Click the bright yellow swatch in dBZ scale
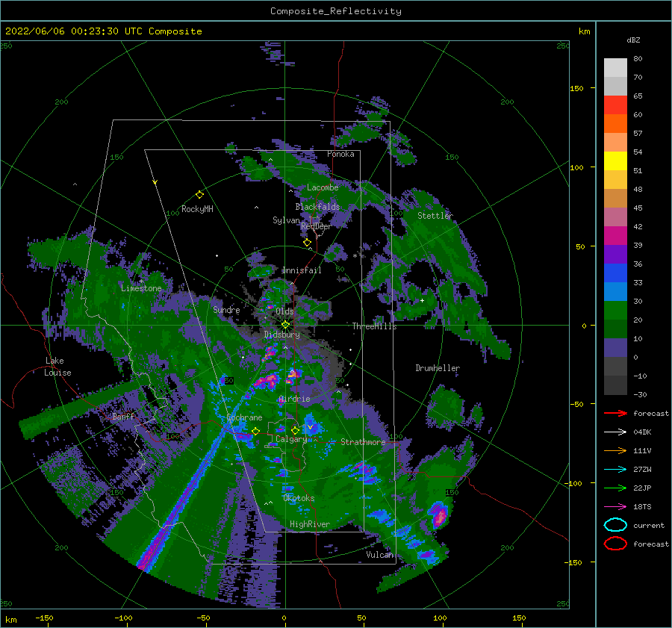The width and height of the screenshot is (672, 628). (615, 161)
